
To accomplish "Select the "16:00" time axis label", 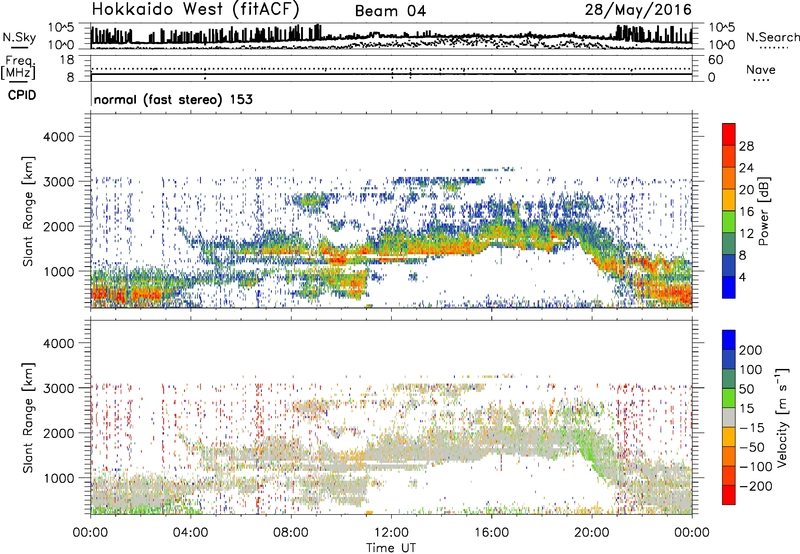I will [x=491, y=533].
